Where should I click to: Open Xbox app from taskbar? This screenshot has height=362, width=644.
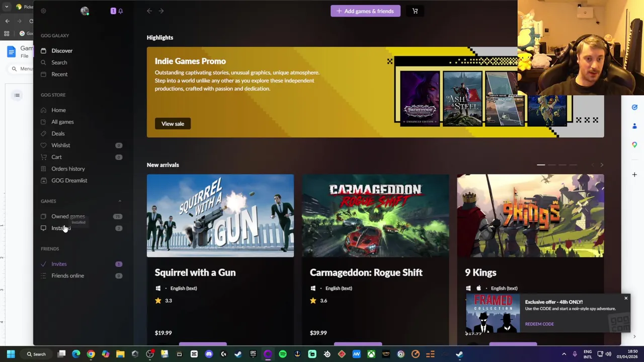(x=371, y=354)
